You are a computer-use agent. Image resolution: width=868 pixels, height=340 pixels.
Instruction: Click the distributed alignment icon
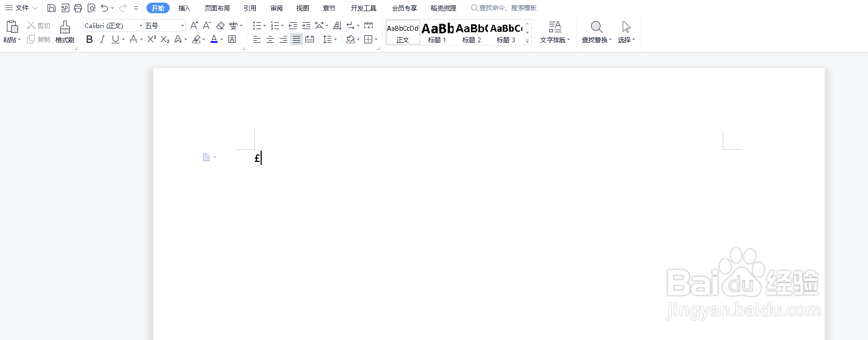point(310,39)
